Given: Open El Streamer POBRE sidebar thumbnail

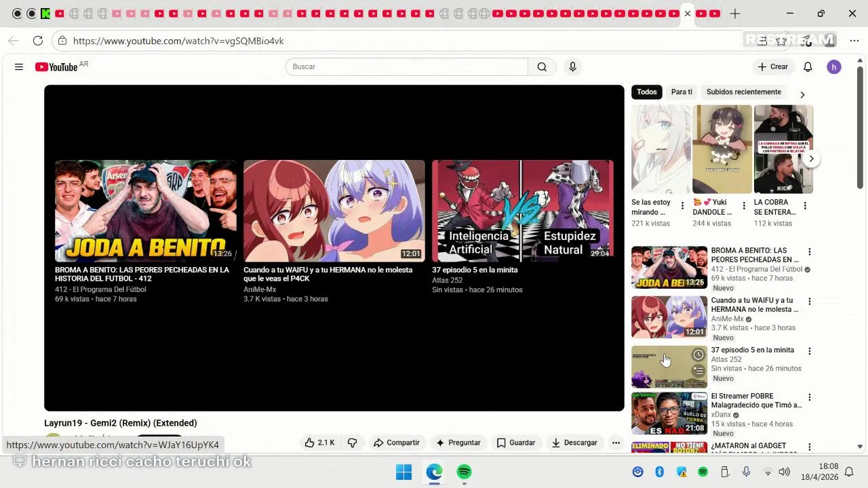Looking at the screenshot, I should pos(669,413).
